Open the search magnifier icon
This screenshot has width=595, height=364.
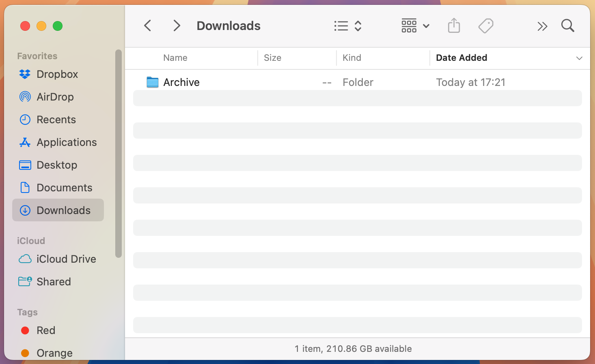567,26
